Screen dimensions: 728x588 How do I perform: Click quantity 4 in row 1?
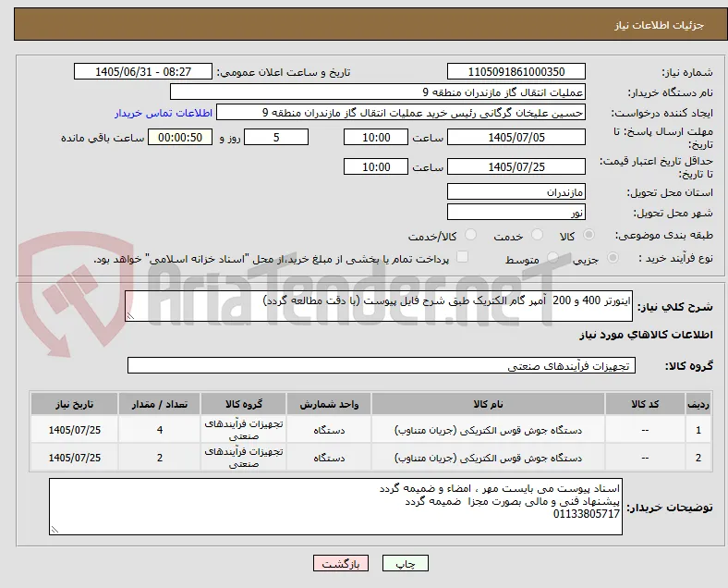click(159, 430)
